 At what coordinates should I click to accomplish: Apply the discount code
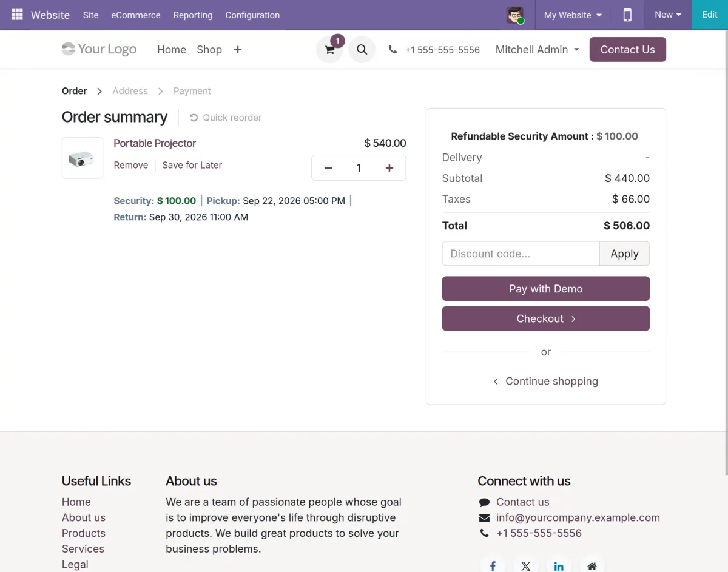tap(624, 254)
